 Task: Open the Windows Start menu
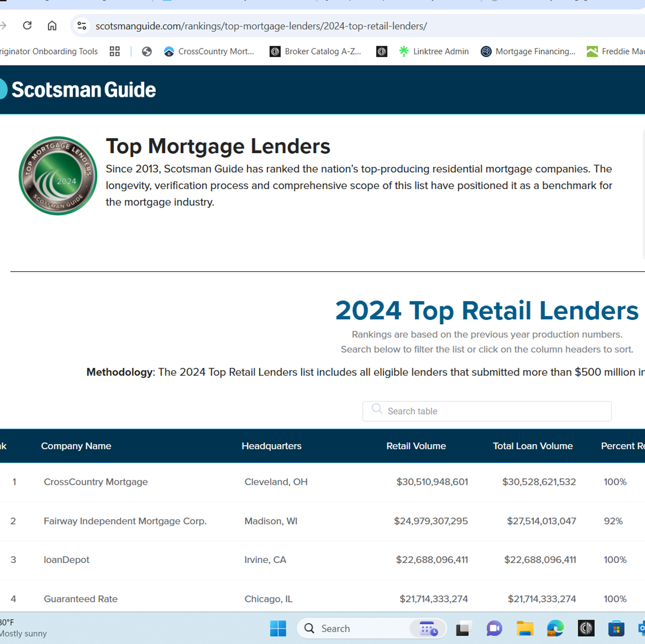(278, 628)
